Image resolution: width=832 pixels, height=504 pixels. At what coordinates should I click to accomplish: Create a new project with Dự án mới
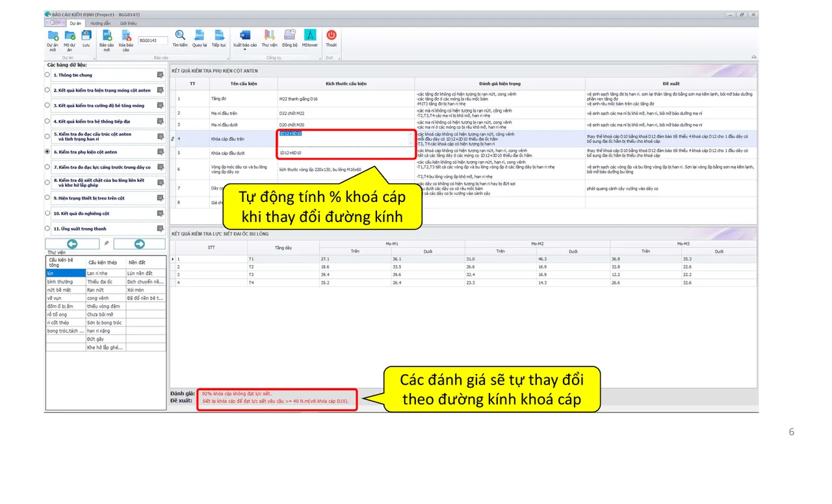click(52, 40)
